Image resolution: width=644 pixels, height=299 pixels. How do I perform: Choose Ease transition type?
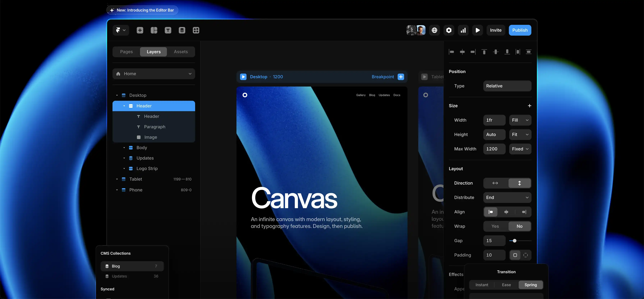click(506, 285)
